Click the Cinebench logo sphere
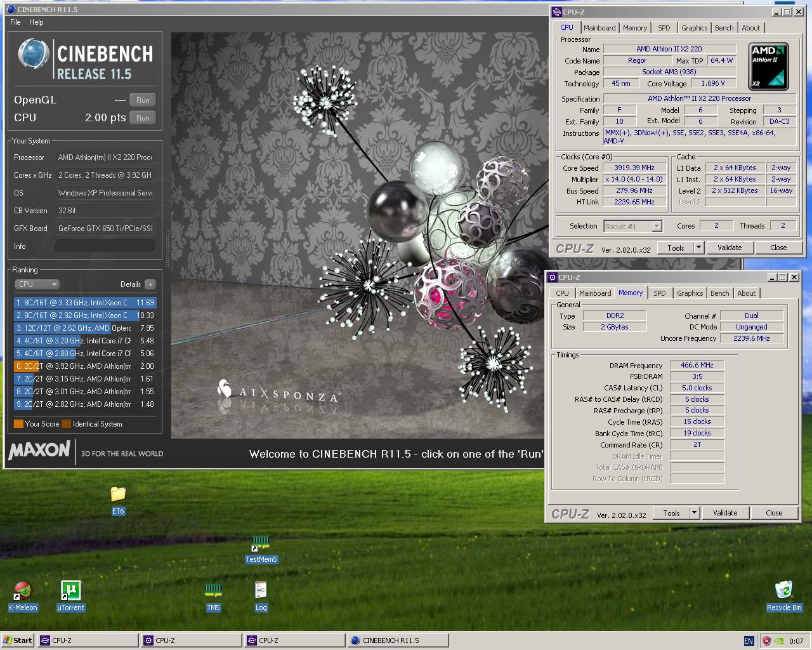812x650 pixels. pyautogui.click(x=33, y=53)
